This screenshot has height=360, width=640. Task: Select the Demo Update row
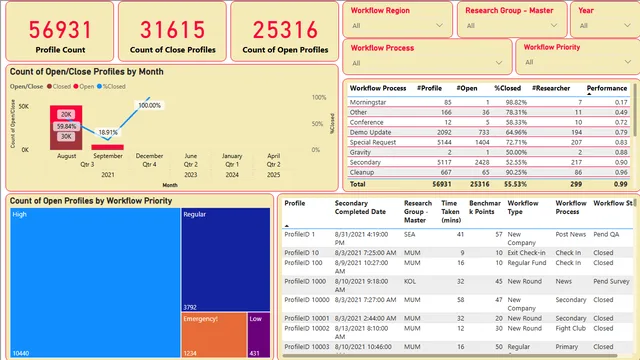coord(489,132)
